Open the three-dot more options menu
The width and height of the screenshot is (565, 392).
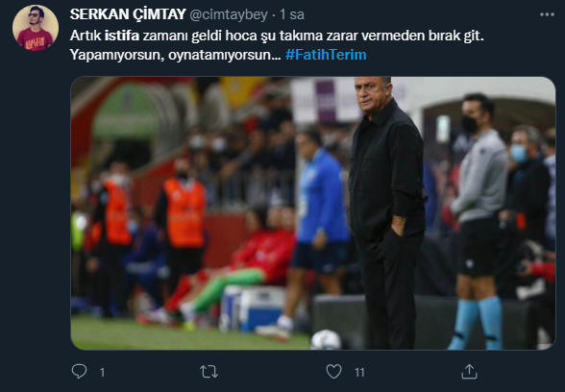point(547,14)
